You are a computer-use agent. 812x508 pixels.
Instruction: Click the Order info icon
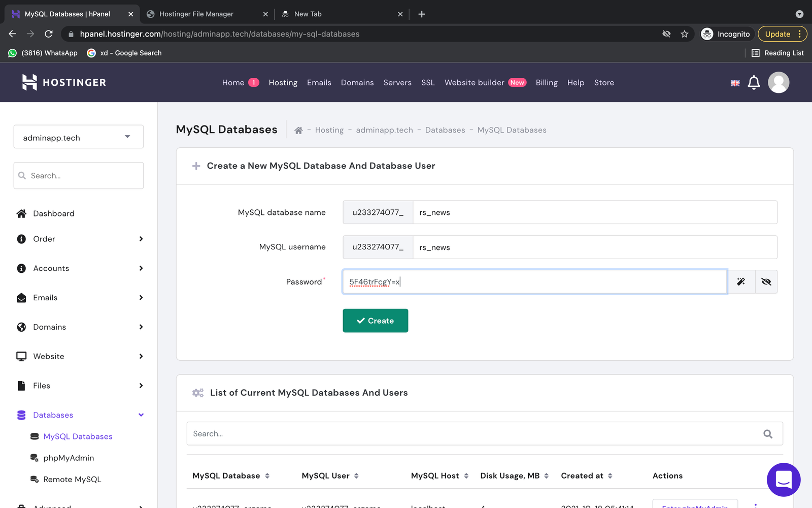(x=21, y=239)
